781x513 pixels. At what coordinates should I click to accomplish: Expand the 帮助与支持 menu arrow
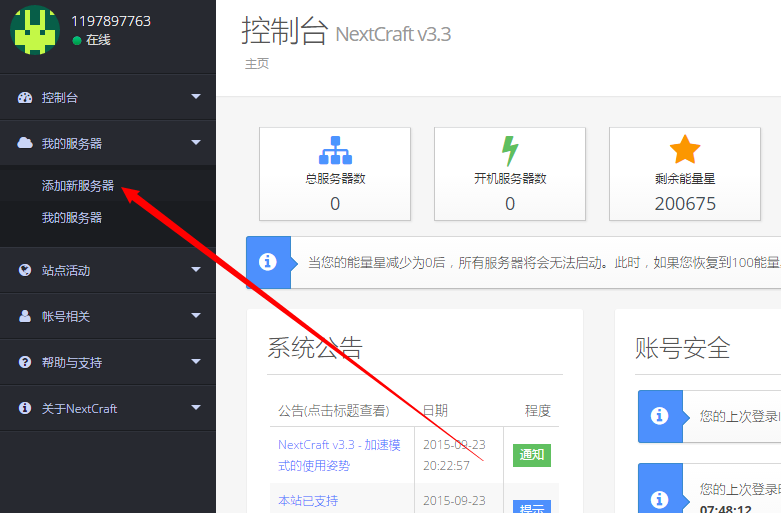tap(196, 361)
